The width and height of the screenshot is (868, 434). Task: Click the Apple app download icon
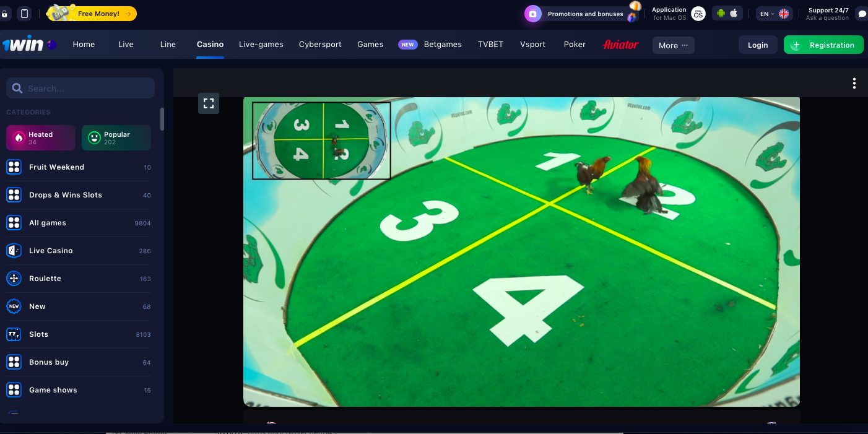pos(734,13)
